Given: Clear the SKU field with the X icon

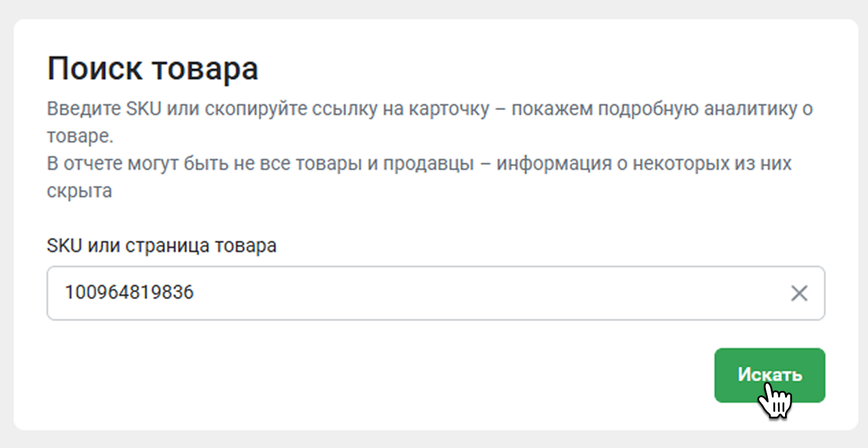Looking at the screenshot, I should click(x=799, y=294).
